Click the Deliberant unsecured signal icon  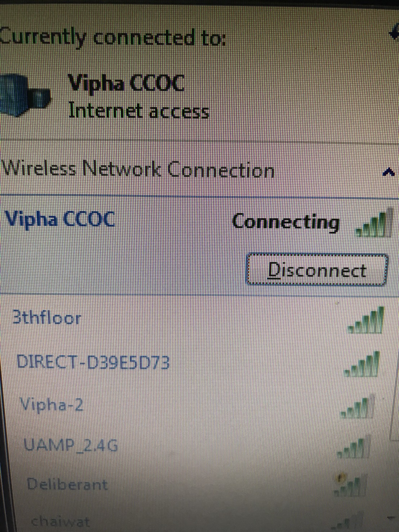point(349,484)
